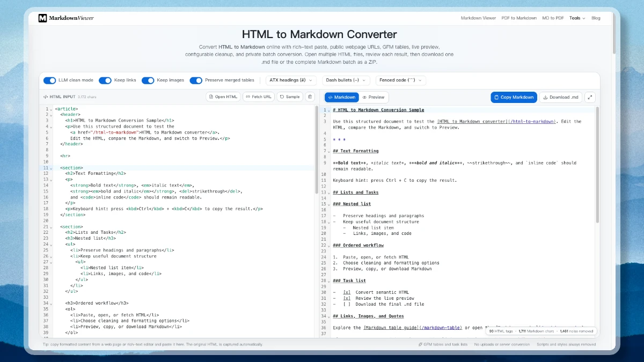Viewport: 644px width, 362px height.
Task: Collapse Text Formatting fold in Markdown pane
Action: pyautogui.click(x=328, y=151)
